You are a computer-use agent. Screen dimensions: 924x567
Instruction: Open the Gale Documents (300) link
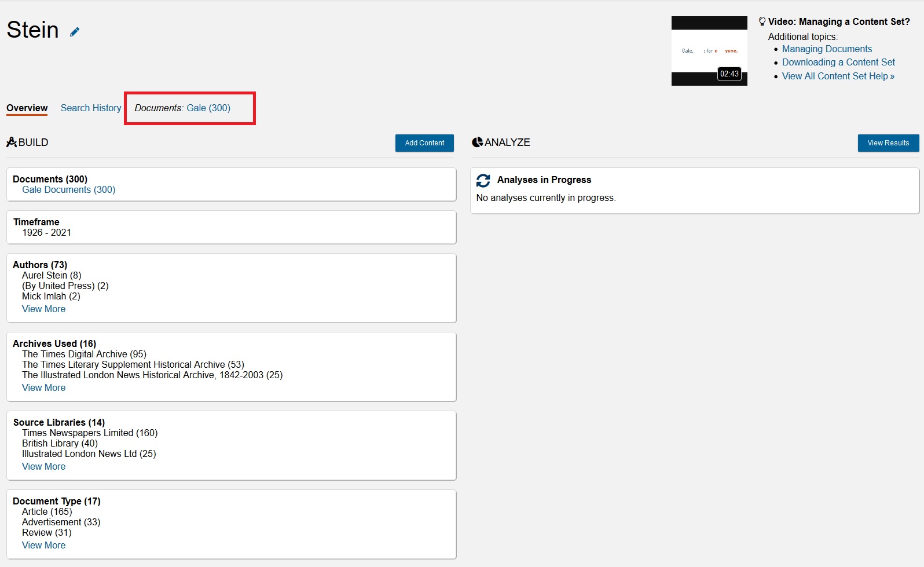pos(68,189)
